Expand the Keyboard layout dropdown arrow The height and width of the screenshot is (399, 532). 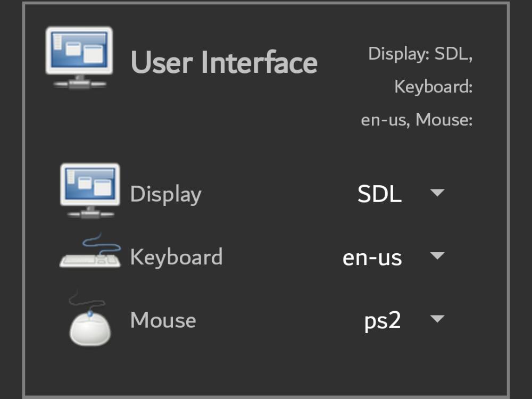coord(437,256)
